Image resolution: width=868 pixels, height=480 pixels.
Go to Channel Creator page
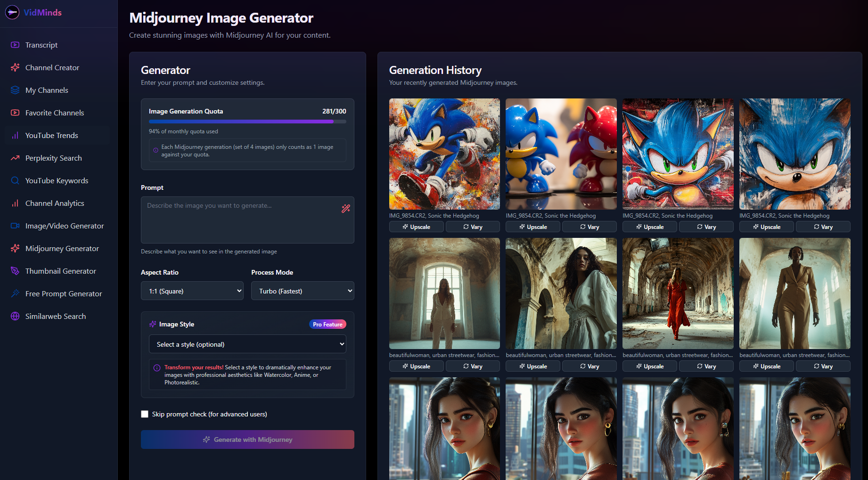coord(59,67)
